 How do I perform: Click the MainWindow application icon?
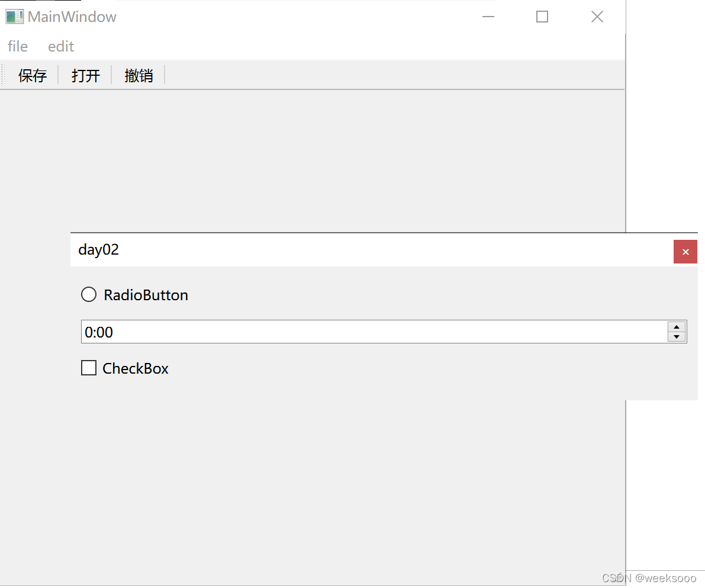coord(14,17)
